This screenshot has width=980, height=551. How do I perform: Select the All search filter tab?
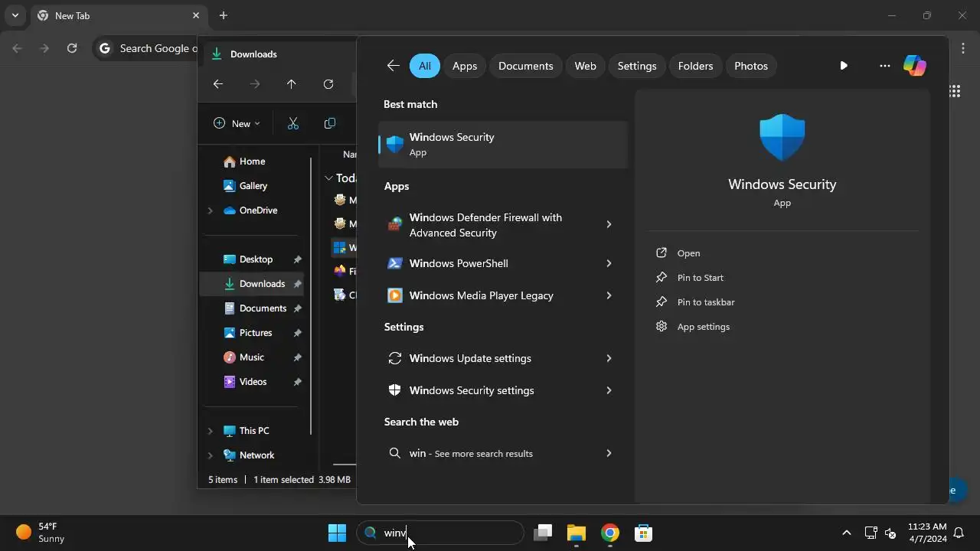(425, 66)
